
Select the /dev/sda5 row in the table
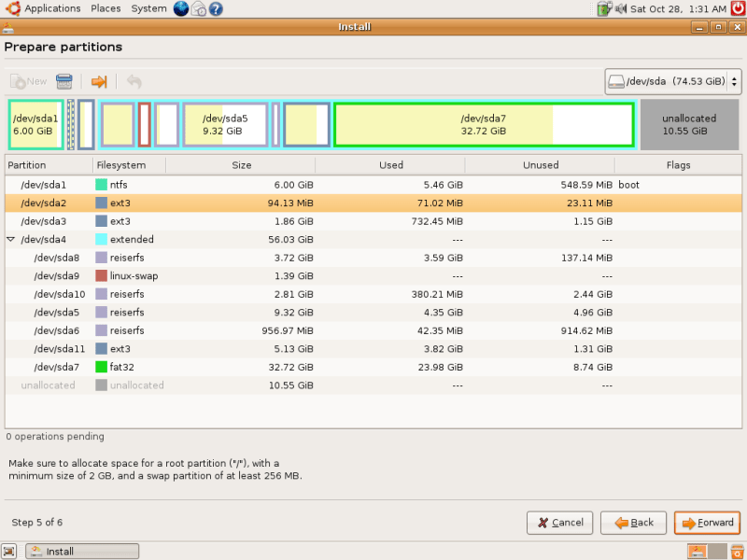click(373, 313)
